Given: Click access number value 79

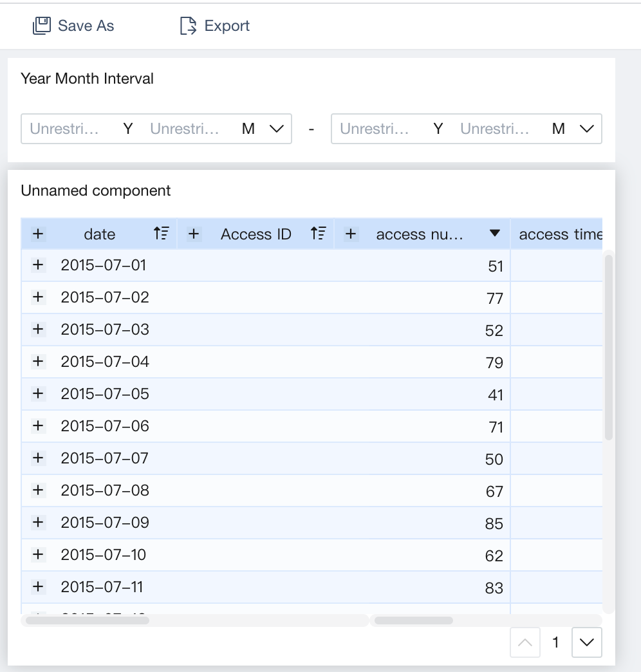Looking at the screenshot, I should click(x=494, y=363).
